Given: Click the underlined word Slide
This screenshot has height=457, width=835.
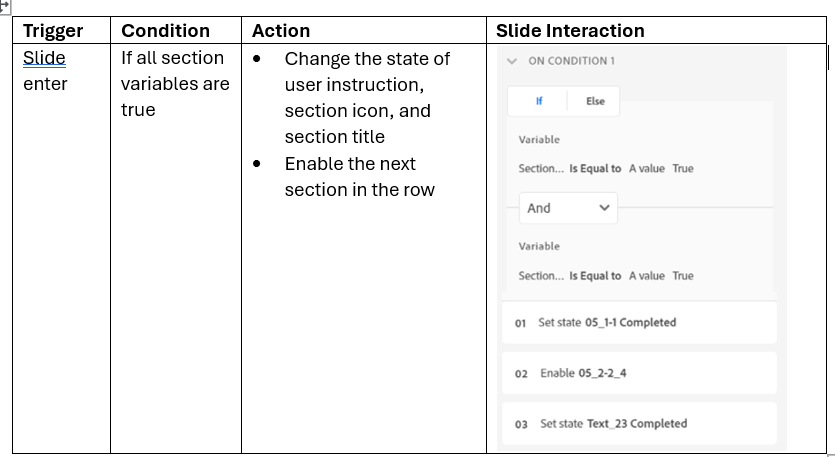Looking at the screenshot, I should click(44, 59).
